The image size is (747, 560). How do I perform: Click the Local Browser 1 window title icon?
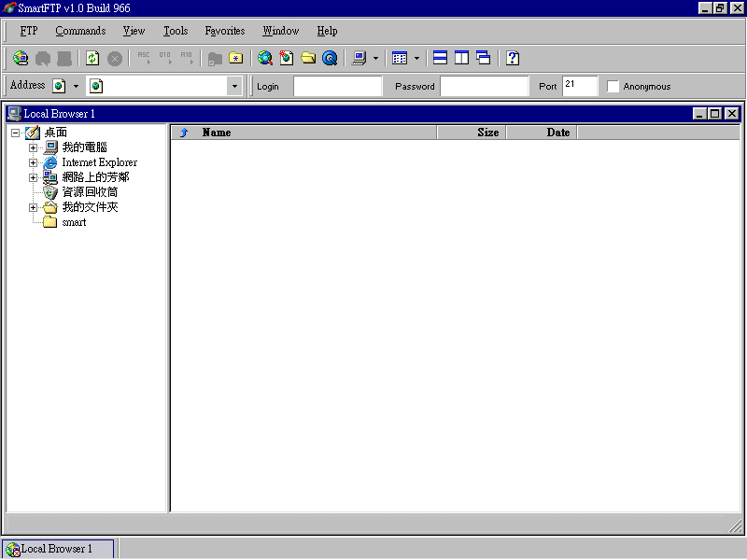[15, 113]
